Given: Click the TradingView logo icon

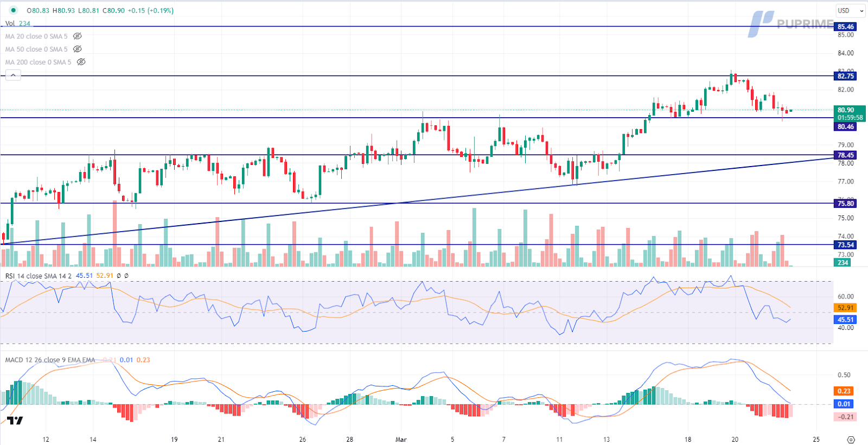Looking at the screenshot, I should (x=15, y=421).
